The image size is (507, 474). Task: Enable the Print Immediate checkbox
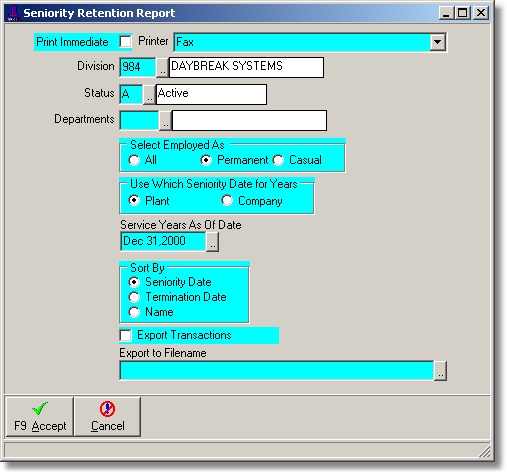pyautogui.click(x=126, y=42)
